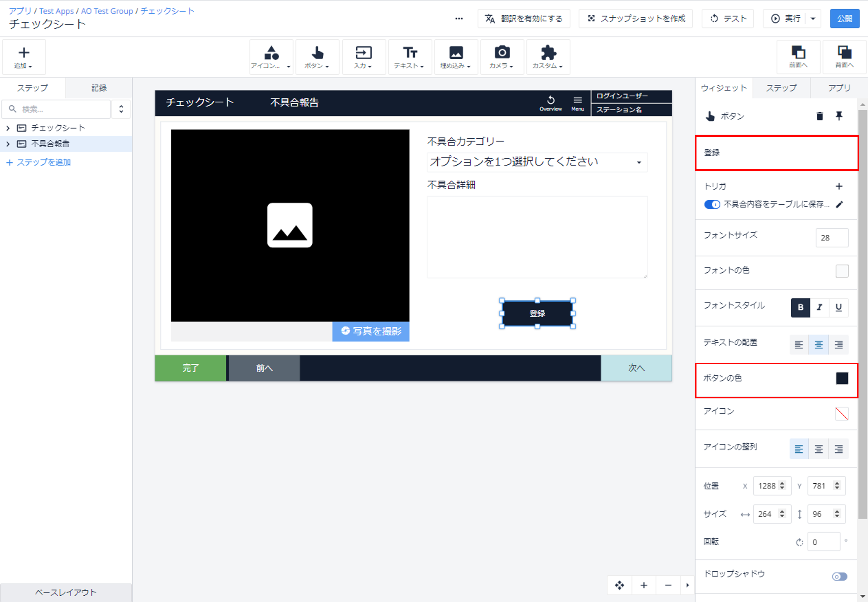Toggle expand/collapse all steps button
Image resolution: width=868 pixels, height=602 pixels.
[x=121, y=109]
